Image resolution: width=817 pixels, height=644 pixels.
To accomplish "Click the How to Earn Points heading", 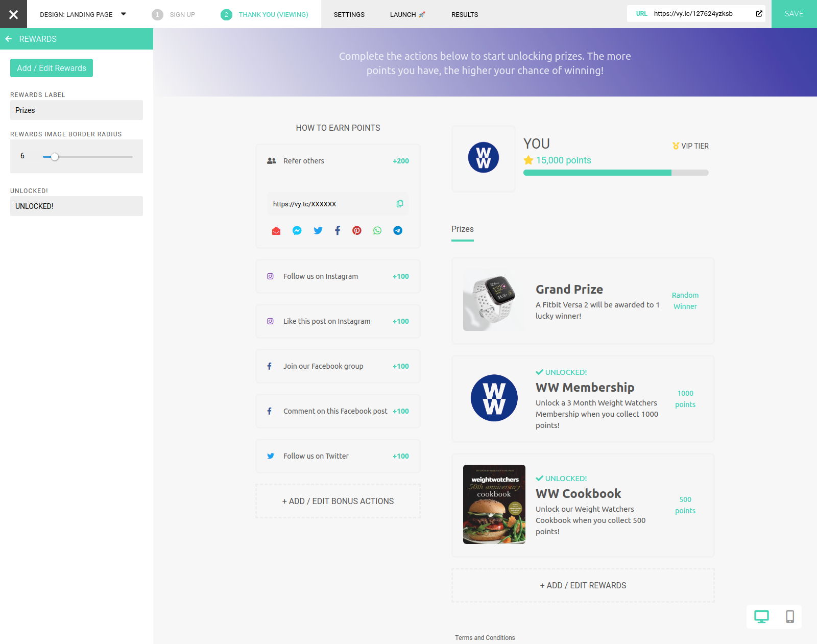I will pyautogui.click(x=338, y=128).
